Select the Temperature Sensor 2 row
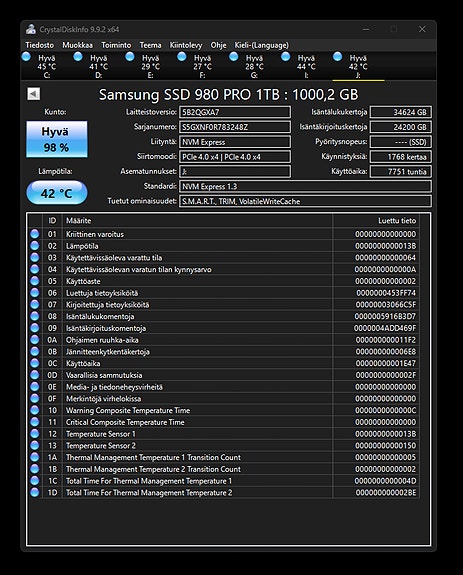 (x=224, y=446)
